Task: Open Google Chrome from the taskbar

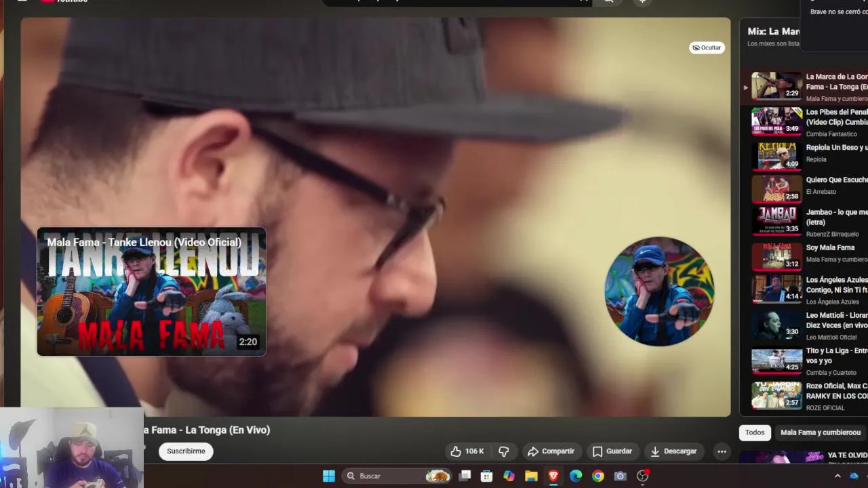Action: (x=598, y=476)
